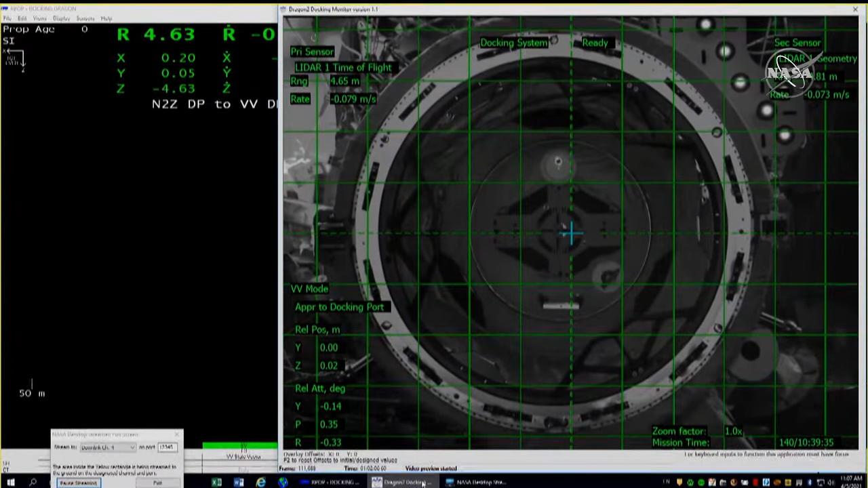Click the port number input field
The width and height of the screenshot is (868, 488).
(x=167, y=447)
